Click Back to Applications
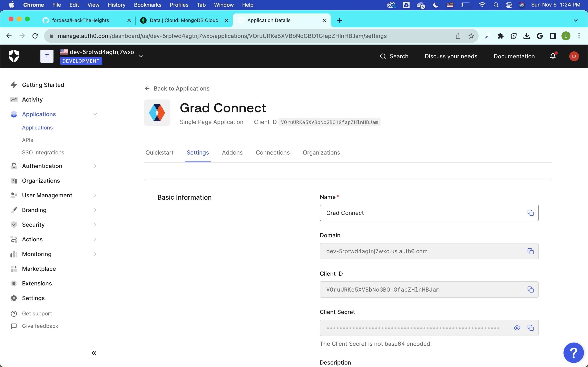 coord(181,88)
